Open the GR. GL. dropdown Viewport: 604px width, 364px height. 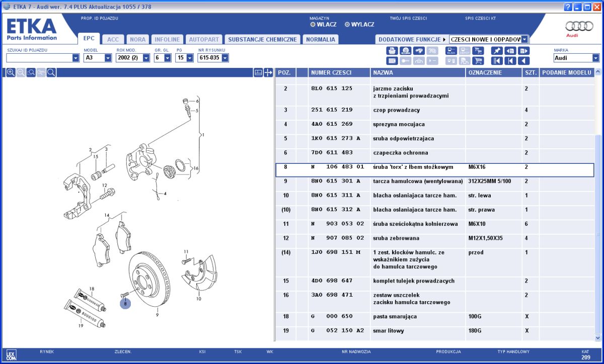point(168,58)
